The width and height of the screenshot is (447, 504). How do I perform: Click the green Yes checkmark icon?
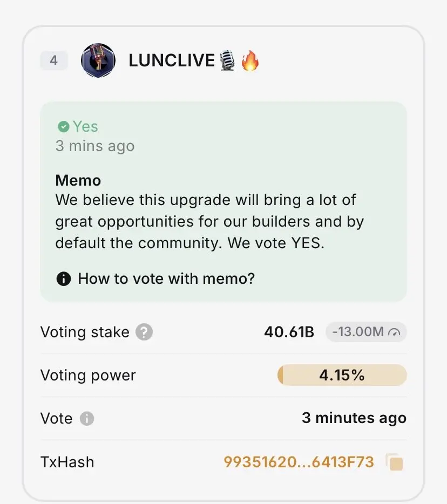pyautogui.click(x=64, y=127)
